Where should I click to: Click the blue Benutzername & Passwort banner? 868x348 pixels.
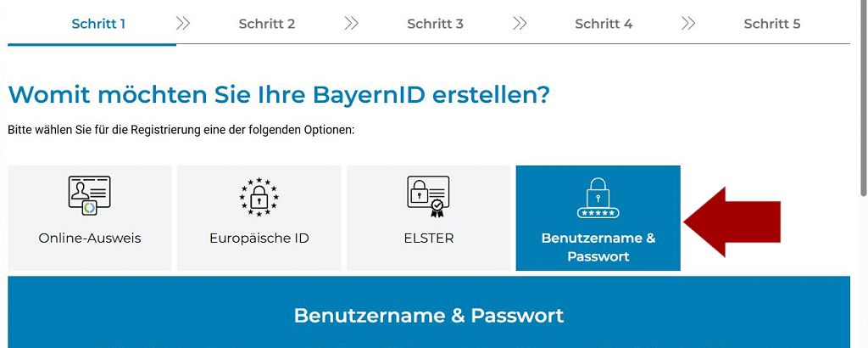click(428, 316)
